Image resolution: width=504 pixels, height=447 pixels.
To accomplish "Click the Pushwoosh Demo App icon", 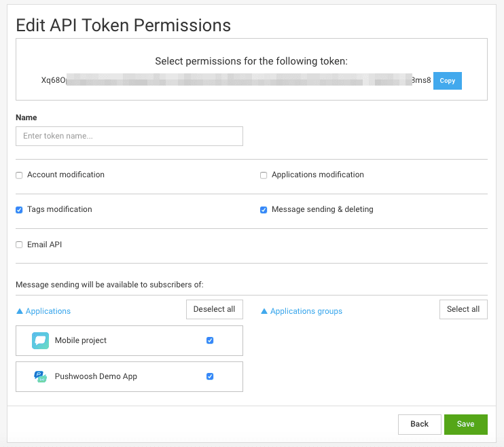I will [x=40, y=376].
